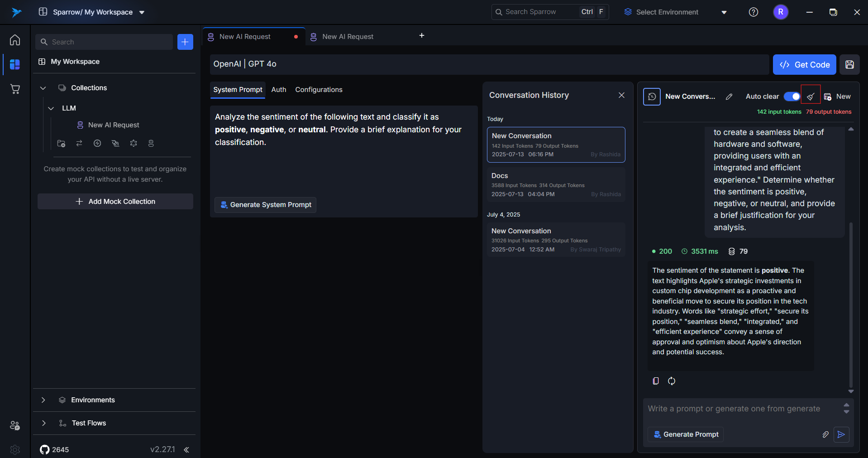Open today's New Conversation history entry
This screenshot has height=458, width=868.
point(556,145)
